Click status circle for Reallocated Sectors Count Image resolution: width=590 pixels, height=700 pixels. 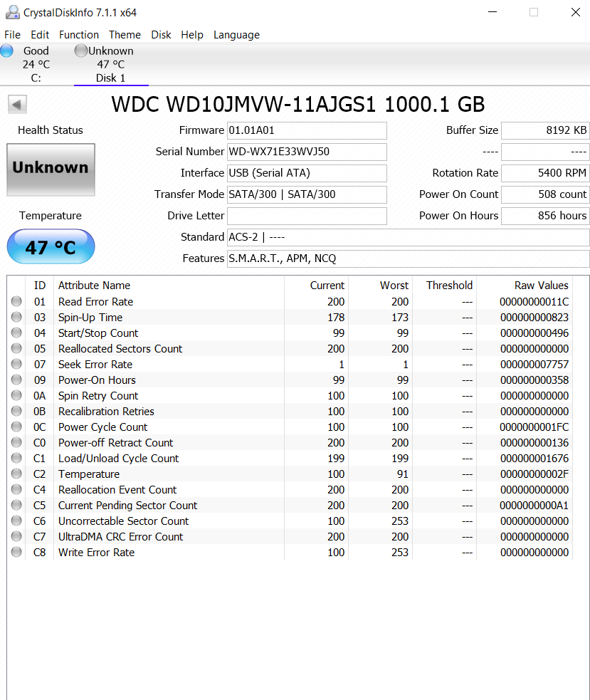tap(16, 348)
